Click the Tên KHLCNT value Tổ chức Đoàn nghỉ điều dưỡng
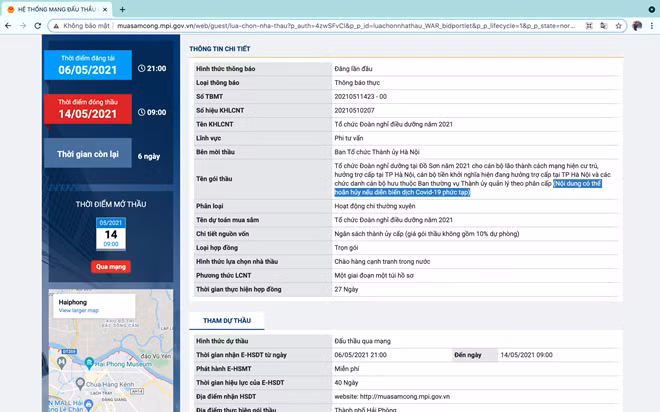 tap(394, 124)
